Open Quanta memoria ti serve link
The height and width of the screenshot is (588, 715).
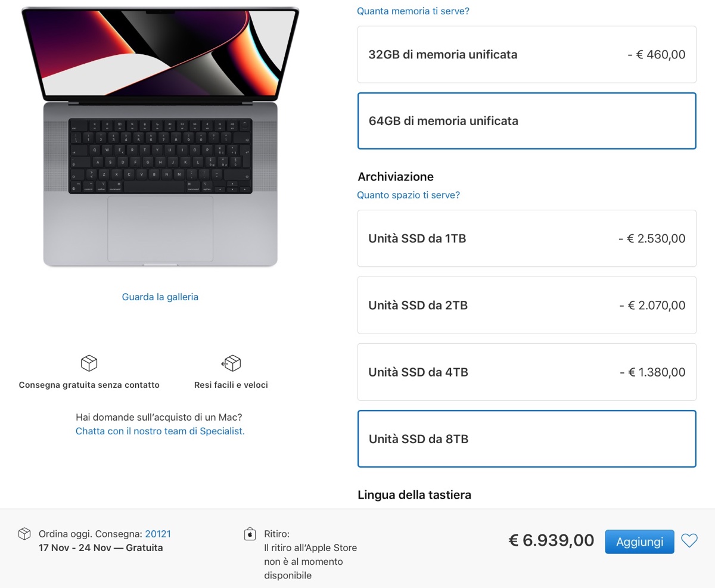[x=413, y=11]
